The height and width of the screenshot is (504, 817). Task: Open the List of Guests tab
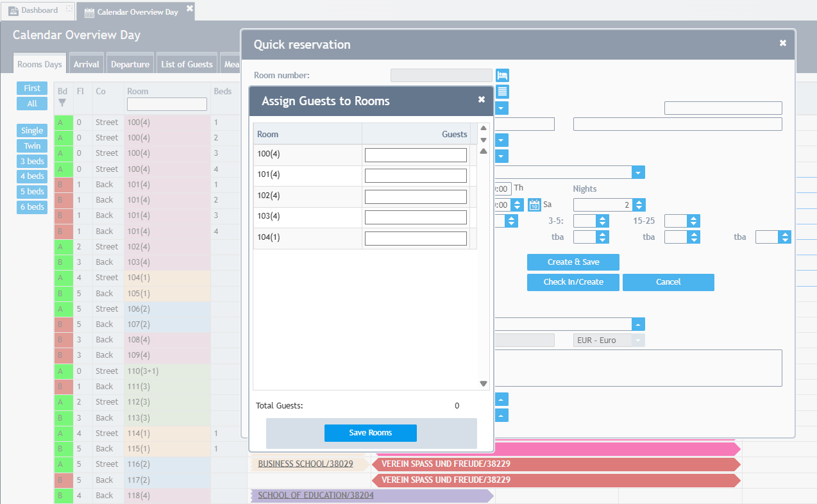187,64
